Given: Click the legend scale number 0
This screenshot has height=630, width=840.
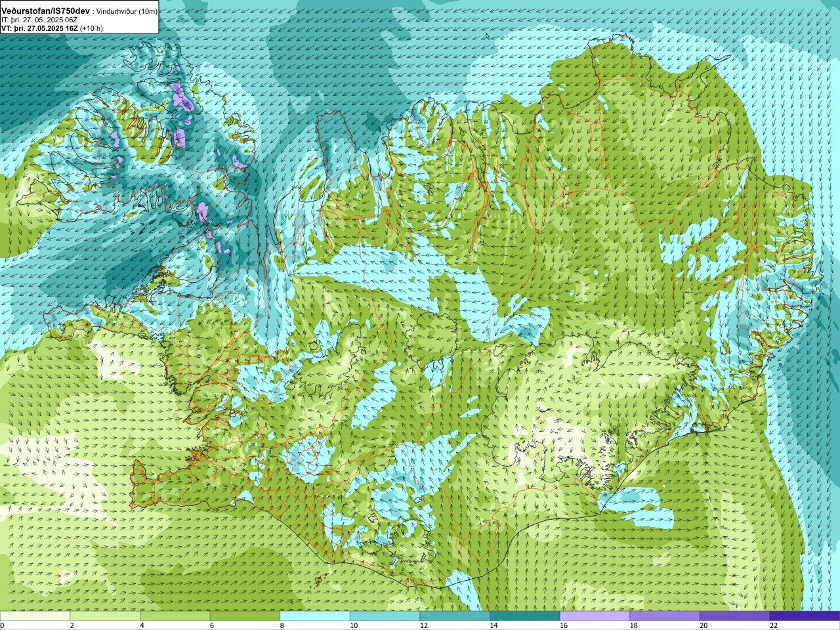Looking at the screenshot, I should point(2,625).
